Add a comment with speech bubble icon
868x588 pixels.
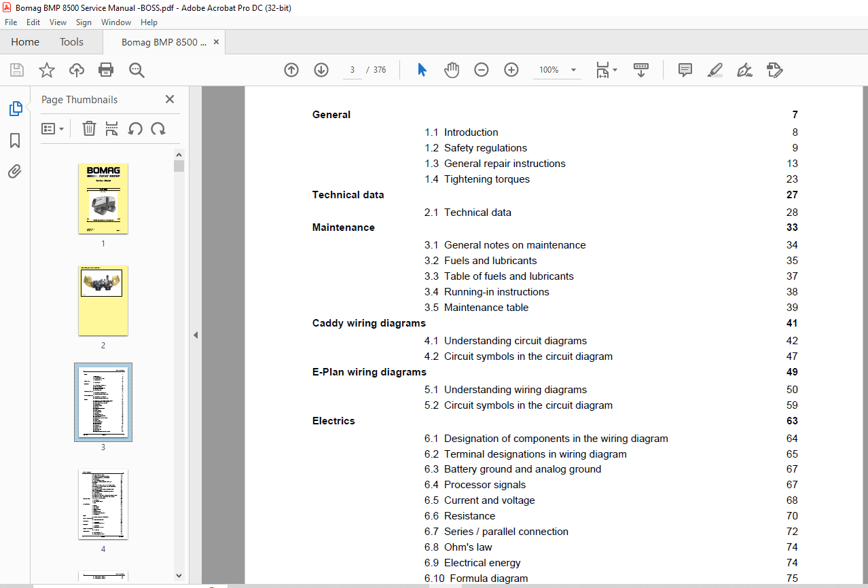(685, 70)
